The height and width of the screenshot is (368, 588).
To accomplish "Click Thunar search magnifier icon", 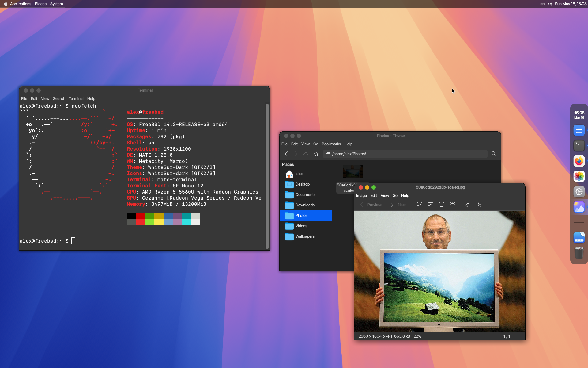I will (493, 154).
